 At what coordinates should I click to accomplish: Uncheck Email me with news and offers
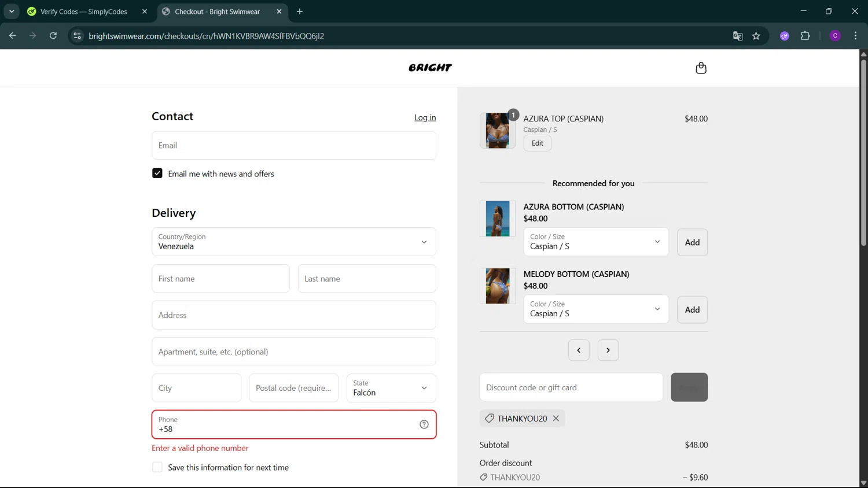tap(157, 173)
